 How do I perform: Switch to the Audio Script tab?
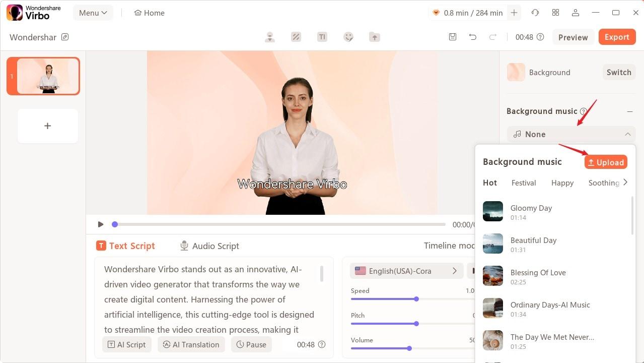pyautogui.click(x=209, y=246)
